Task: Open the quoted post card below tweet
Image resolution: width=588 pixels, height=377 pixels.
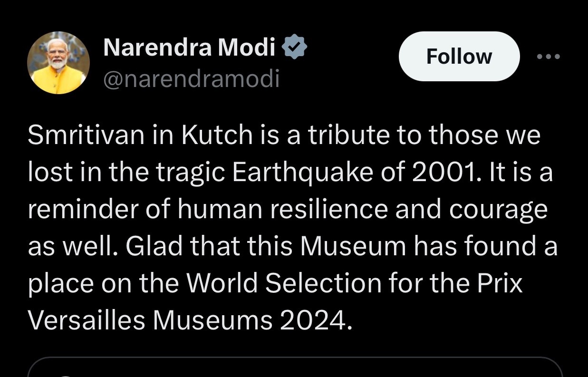Action: [x=295, y=367]
